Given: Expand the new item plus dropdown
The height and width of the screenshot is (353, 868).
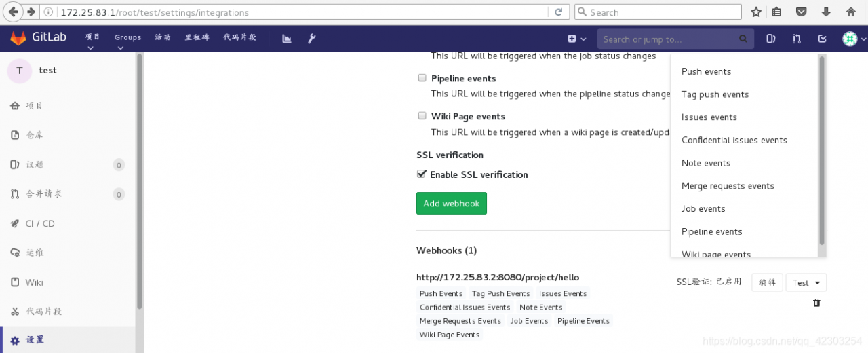Looking at the screenshot, I should click(576, 39).
